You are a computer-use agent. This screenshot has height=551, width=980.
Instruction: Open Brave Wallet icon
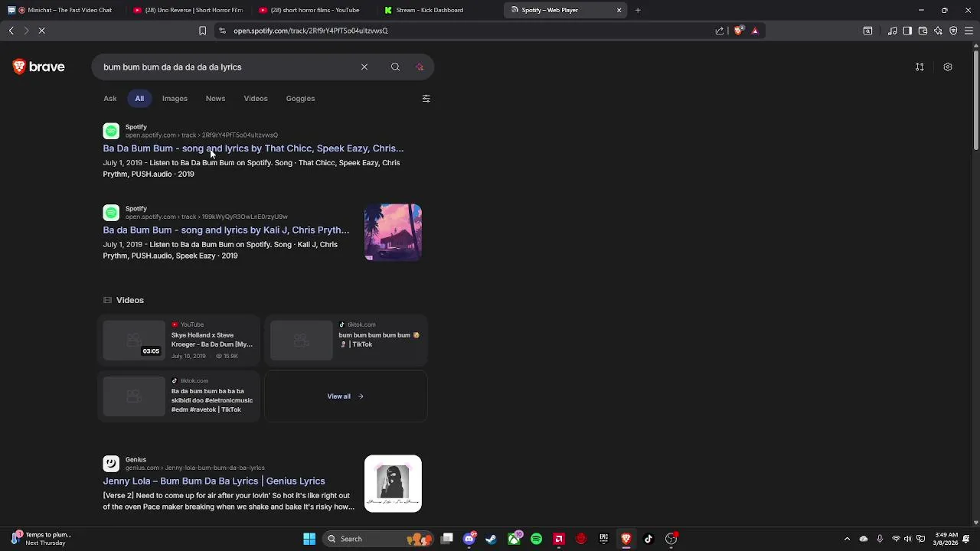point(923,31)
